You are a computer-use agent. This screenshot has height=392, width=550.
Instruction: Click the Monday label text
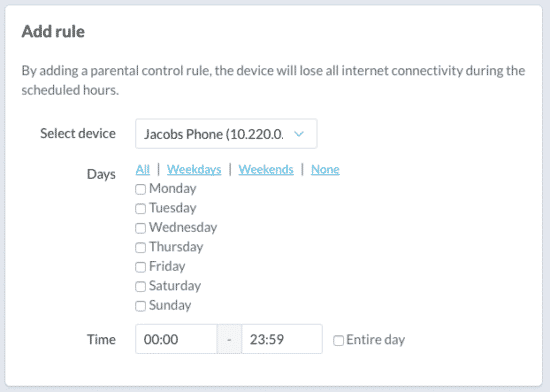click(173, 189)
